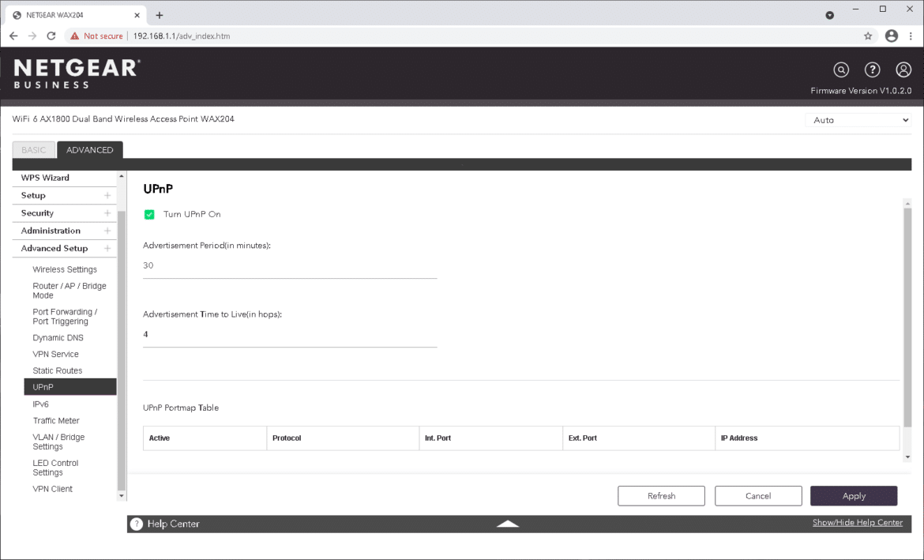Uncheck the Turn UPnP On checkbox
This screenshot has width=924, height=560.
point(149,215)
